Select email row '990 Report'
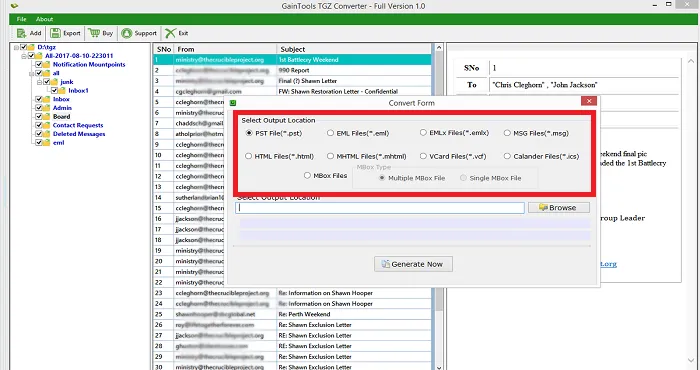 tap(292, 70)
